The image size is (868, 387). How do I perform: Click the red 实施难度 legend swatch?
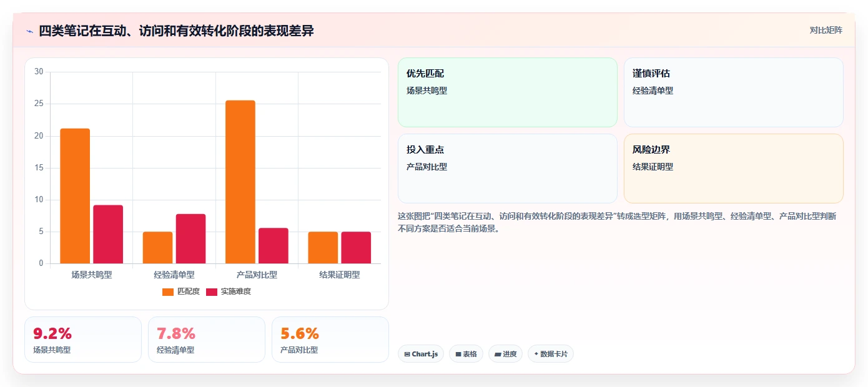212,291
